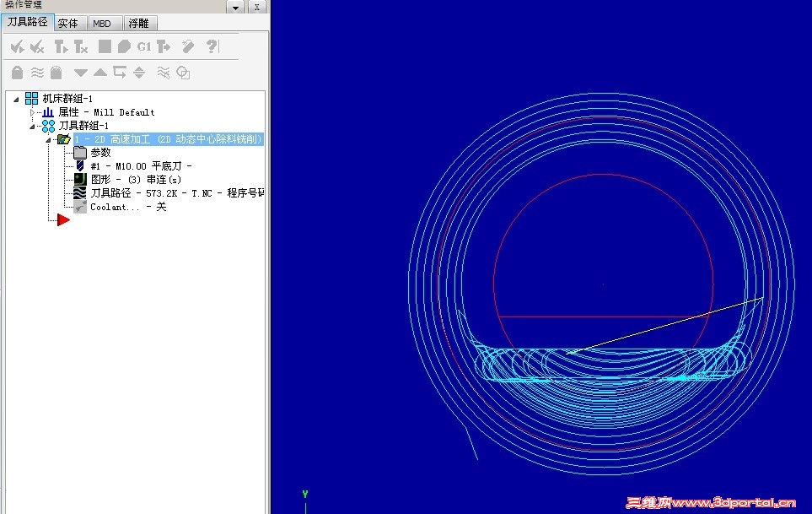
Task: Click the help question mark icon
Action: pyautogui.click(x=210, y=46)
